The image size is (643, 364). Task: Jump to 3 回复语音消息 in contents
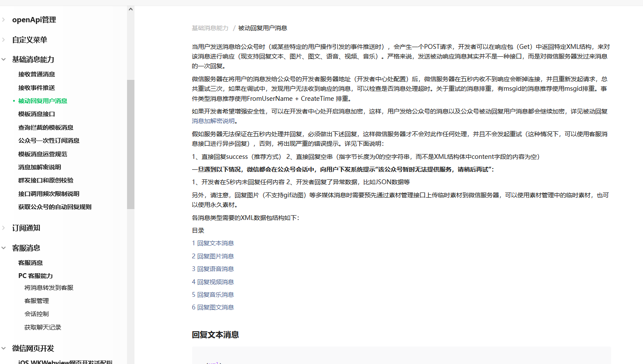[x=213, y=269]
